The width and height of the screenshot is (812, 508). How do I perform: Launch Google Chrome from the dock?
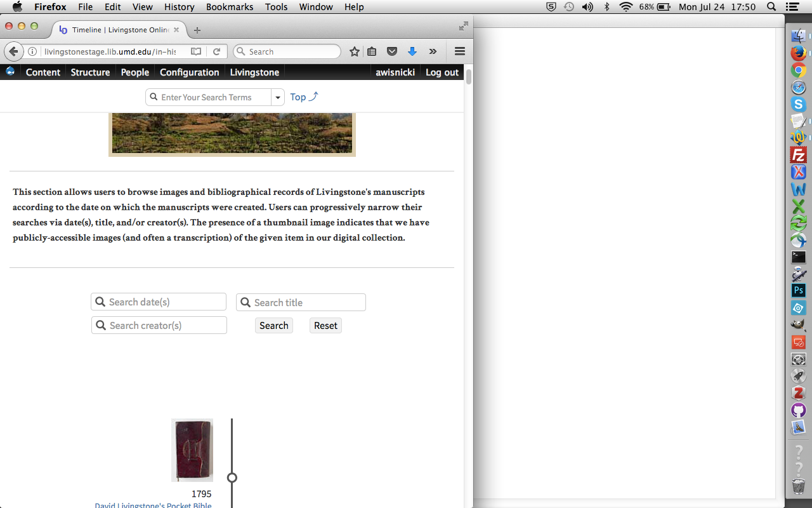point(798,70)
